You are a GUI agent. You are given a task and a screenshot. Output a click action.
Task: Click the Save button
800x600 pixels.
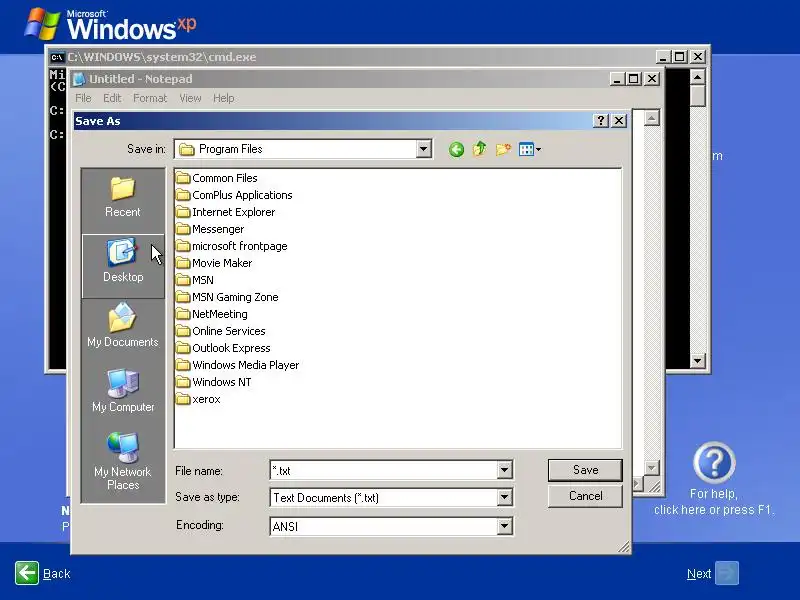pyautogui.click(x=585, y=470)
